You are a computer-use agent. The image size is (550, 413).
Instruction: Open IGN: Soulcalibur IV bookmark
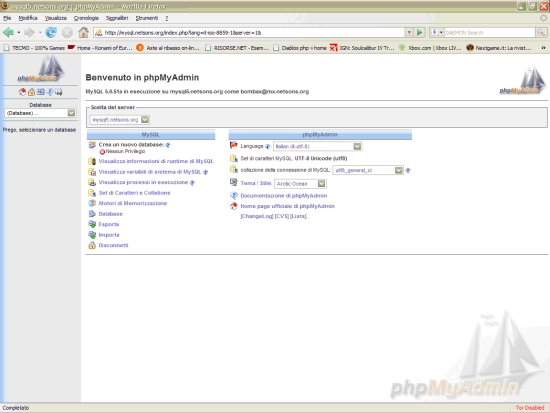(362, 48)
